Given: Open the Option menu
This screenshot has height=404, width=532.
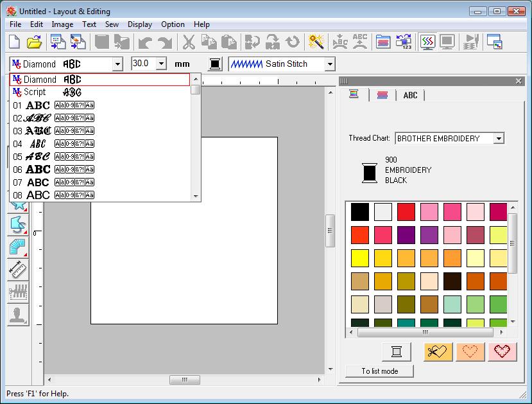Looking at the screenshot, I should tap(173, 24).
